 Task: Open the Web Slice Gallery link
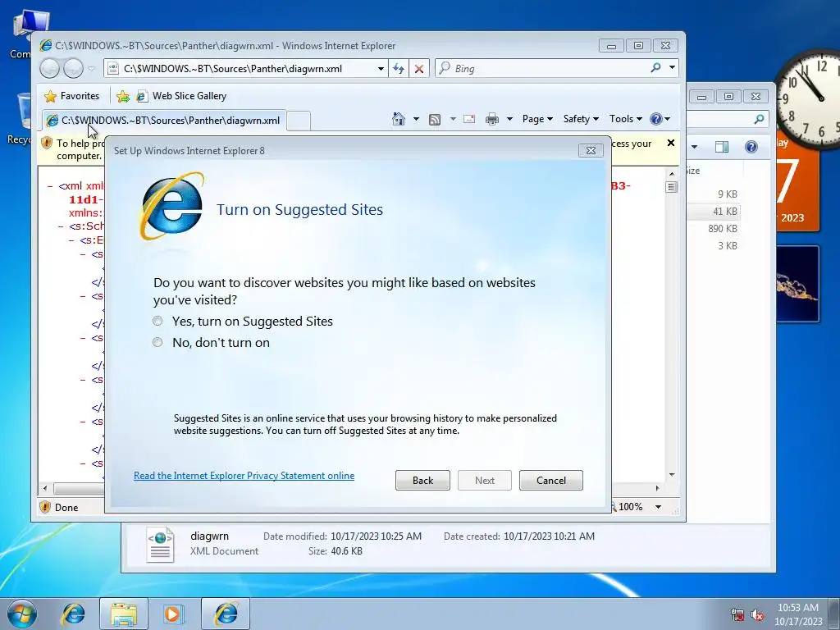point(181,96)
